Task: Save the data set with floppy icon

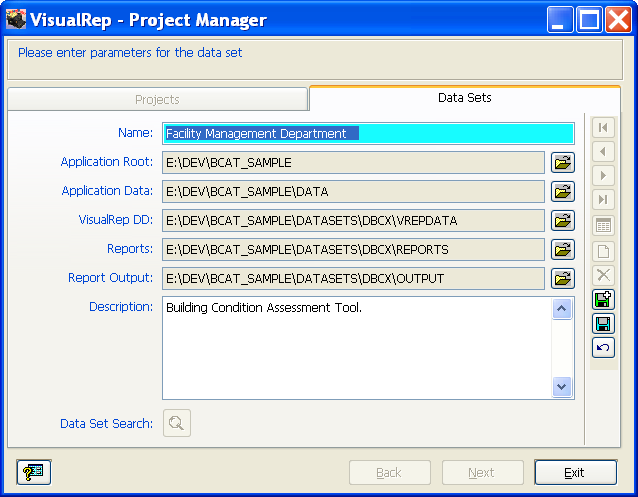Action: pos(603,323)
